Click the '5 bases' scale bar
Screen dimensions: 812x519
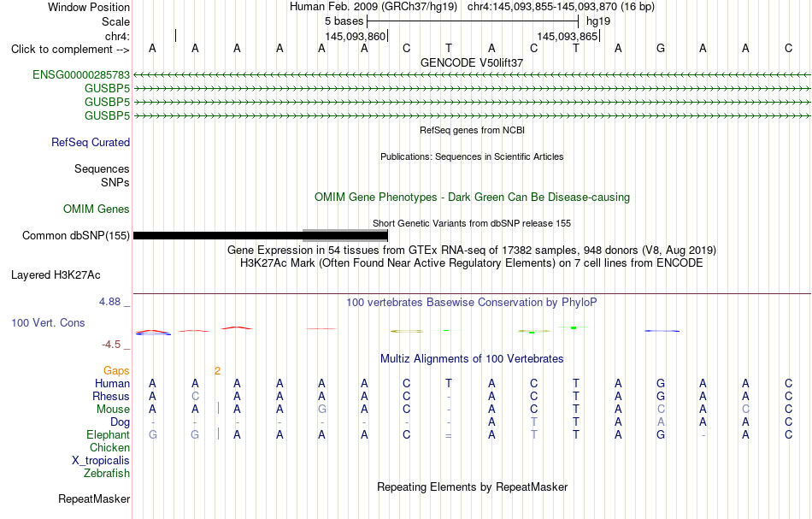point(473,21)
